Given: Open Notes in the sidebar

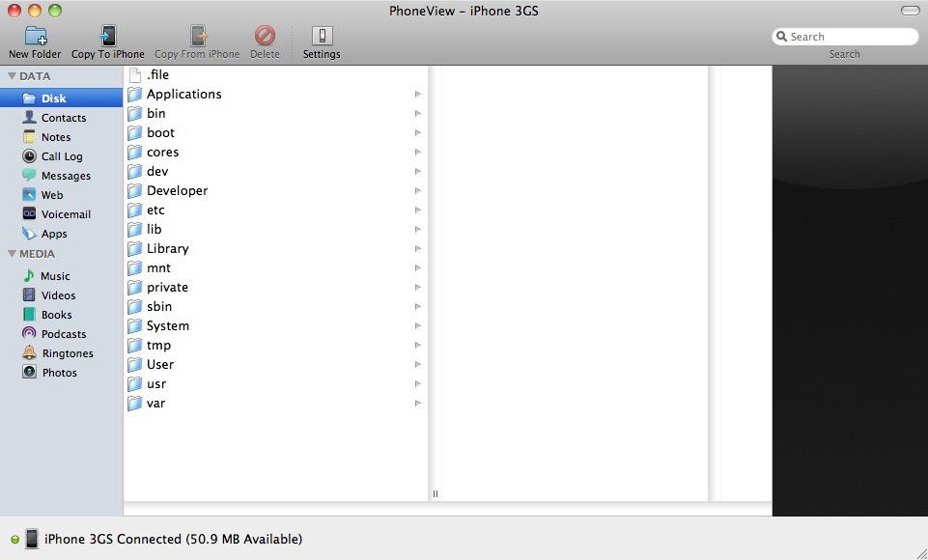Looking at the screenshot, I should (x=62, y=137).
